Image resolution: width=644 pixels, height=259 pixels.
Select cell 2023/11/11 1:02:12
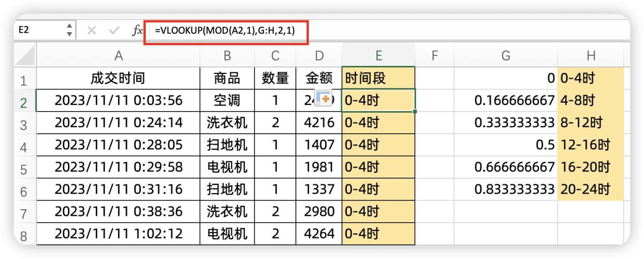(x=119, y=234)
